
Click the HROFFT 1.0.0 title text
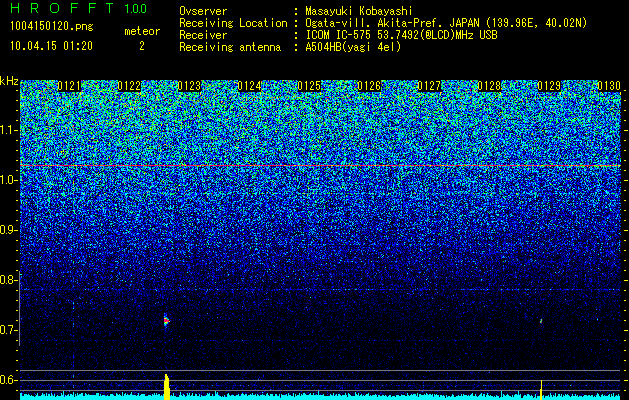coord(78,8)
